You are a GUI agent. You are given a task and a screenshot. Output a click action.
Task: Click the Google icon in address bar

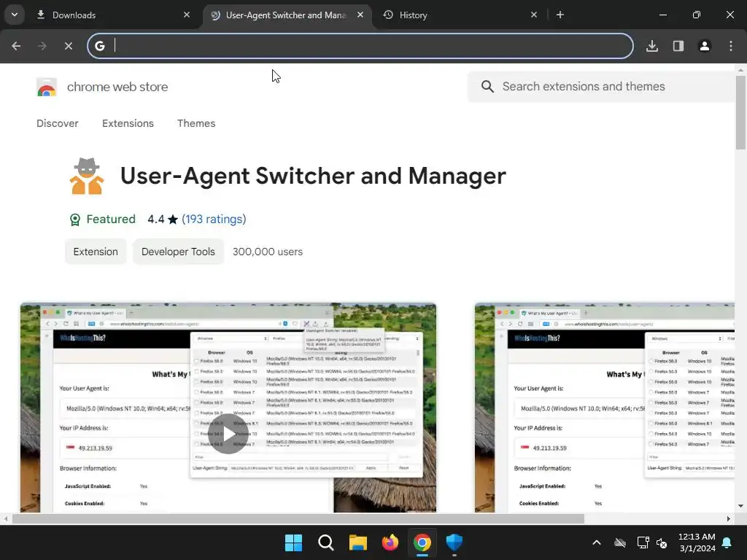point(99,46)
